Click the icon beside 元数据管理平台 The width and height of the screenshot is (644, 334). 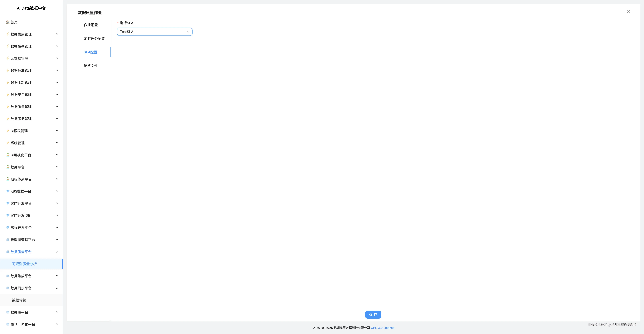coord(8,239)
